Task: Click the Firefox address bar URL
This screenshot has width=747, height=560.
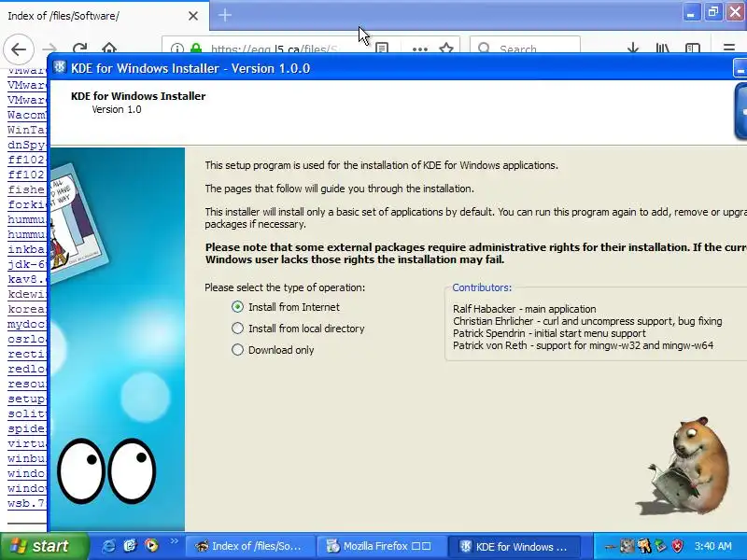Action: (274, 49)
